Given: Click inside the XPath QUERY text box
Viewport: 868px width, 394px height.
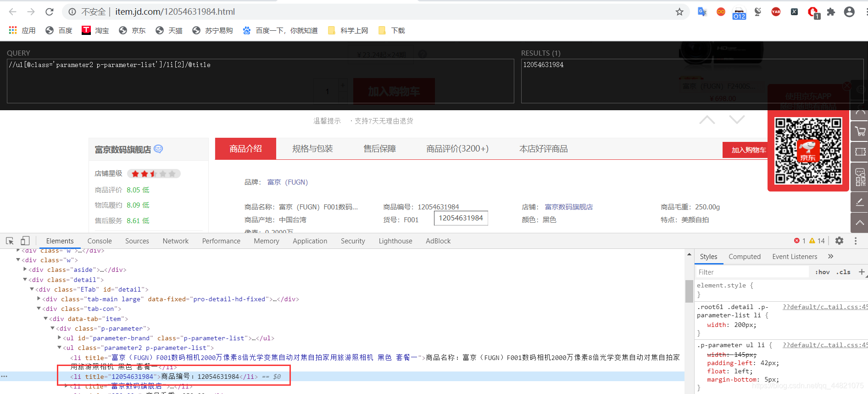Looking at the screenshot, I should pos(260,81).
